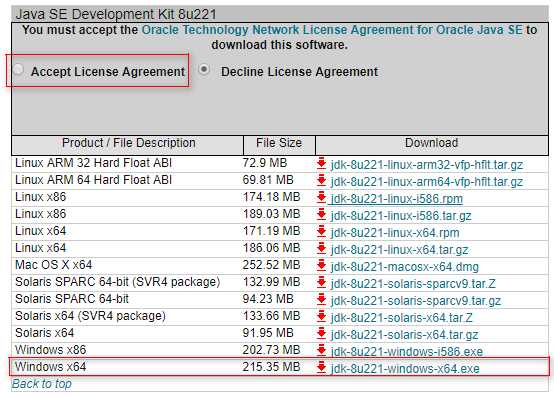Click the 94.23 MB file size

pyautogui.click(x=268, y=299)
